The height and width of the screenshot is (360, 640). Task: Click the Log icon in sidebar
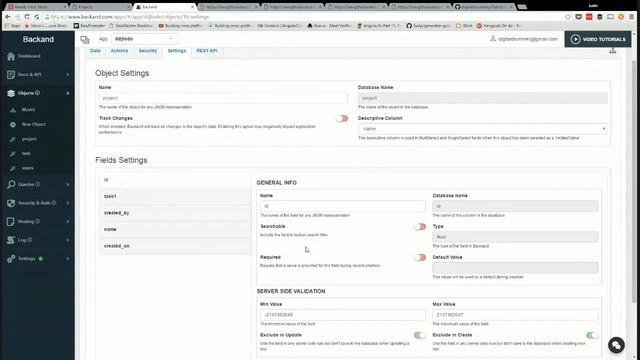click(11, 240)
